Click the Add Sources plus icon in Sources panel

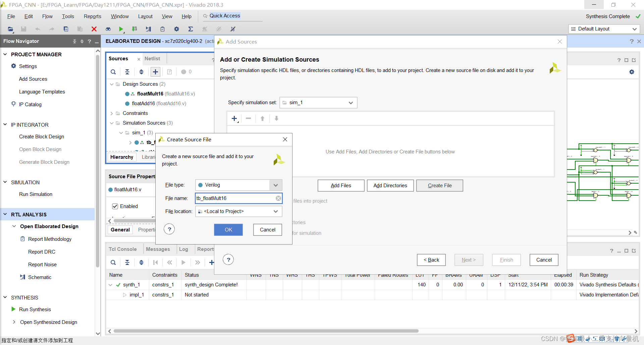[x=155, y=72]
